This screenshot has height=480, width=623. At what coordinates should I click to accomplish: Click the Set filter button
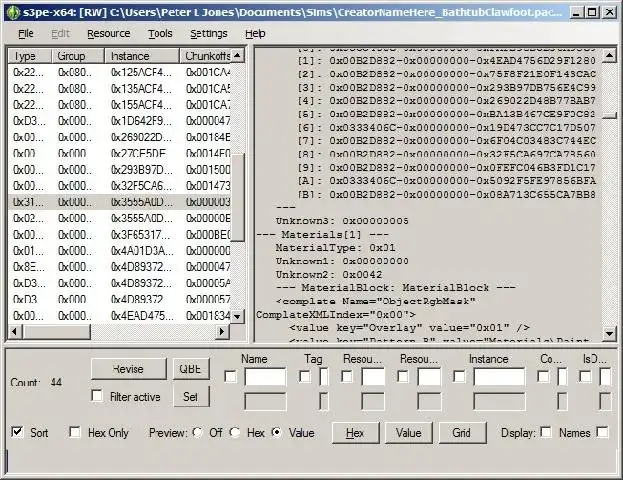(191, 397)
